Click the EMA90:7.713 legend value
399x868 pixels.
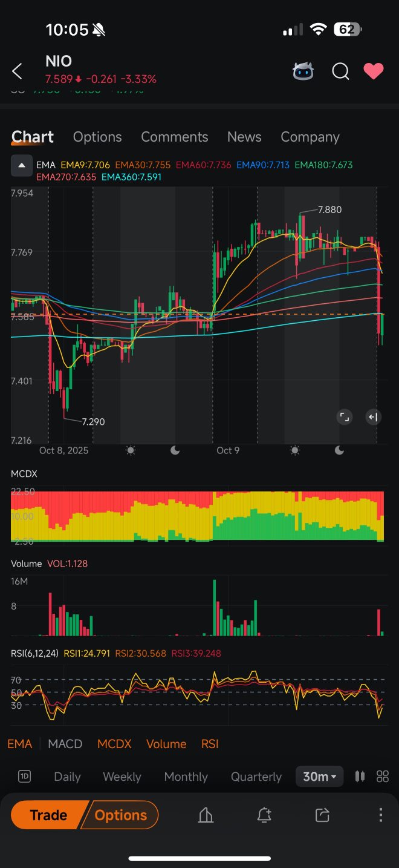(x=264, y=165)
